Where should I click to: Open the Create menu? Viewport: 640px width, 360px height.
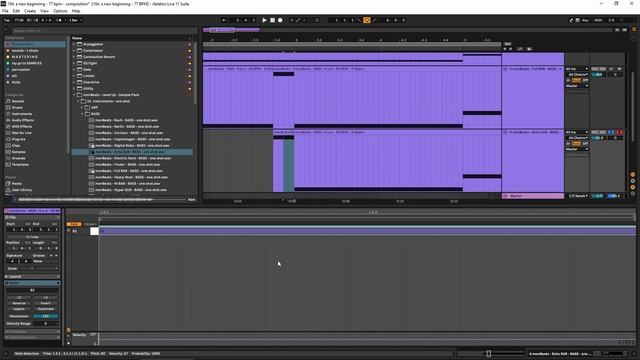coord(30,11)
